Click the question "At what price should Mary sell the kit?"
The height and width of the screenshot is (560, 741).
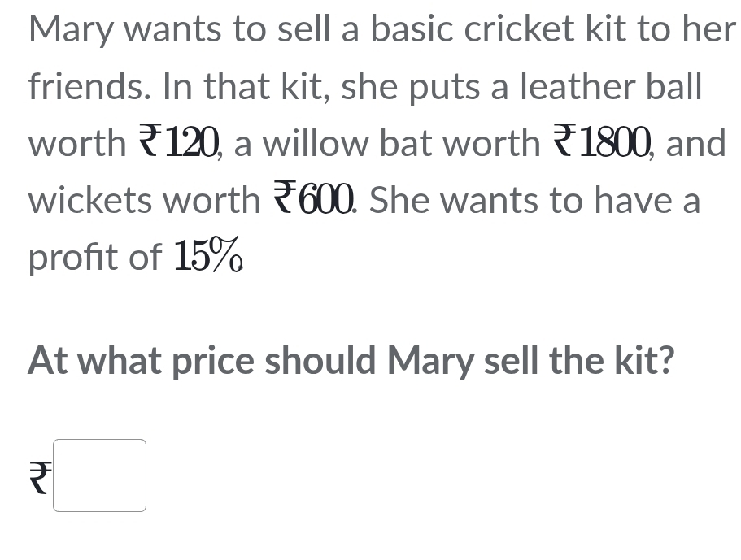tap(351, 360)
